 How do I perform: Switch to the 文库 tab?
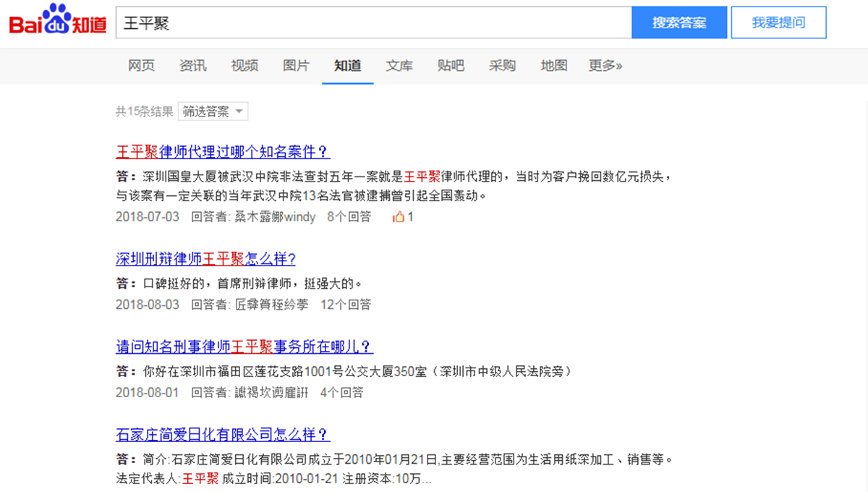(399, 65)
